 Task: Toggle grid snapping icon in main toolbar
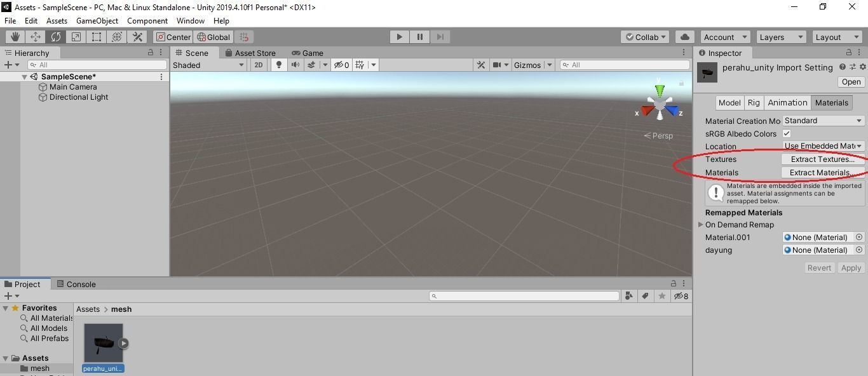pyautogui.click(x=244, y=37)
